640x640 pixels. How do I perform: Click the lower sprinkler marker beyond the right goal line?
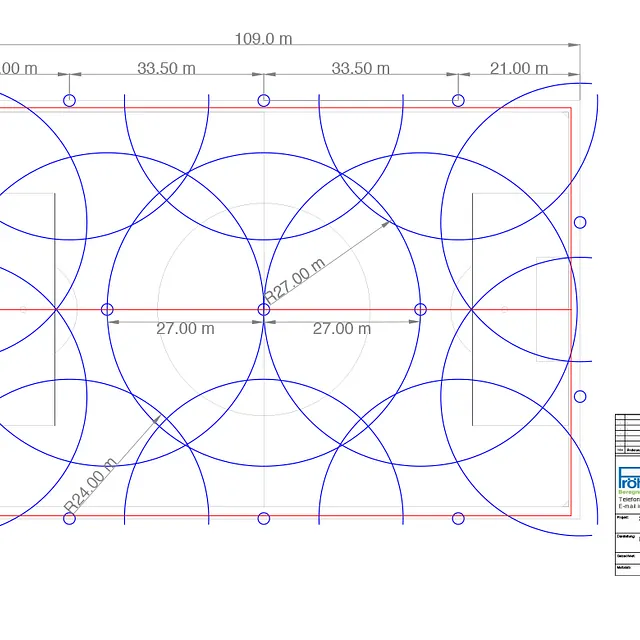(580, 397)
